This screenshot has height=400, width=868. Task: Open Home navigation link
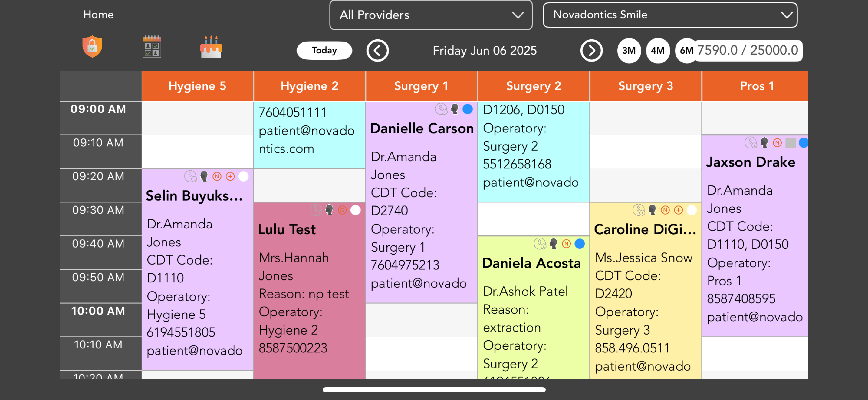click(x=98, y=15)
